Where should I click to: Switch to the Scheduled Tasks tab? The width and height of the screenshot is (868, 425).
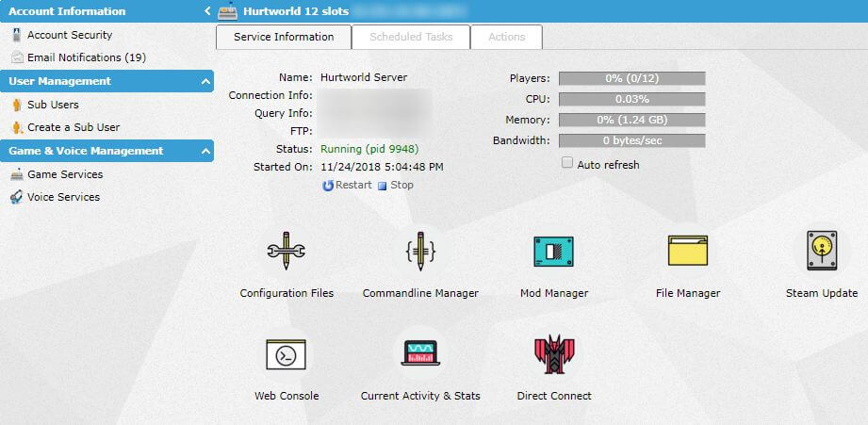coord(411,37)
